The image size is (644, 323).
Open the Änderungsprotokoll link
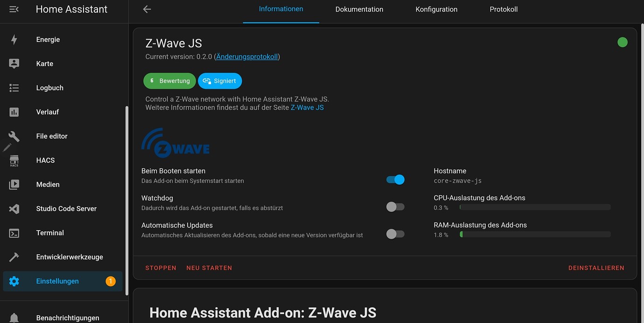click(x=246, y=56)
